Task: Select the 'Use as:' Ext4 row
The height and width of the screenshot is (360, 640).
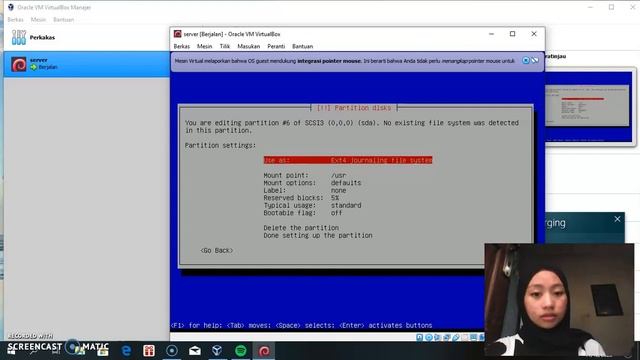Action: 348,160
